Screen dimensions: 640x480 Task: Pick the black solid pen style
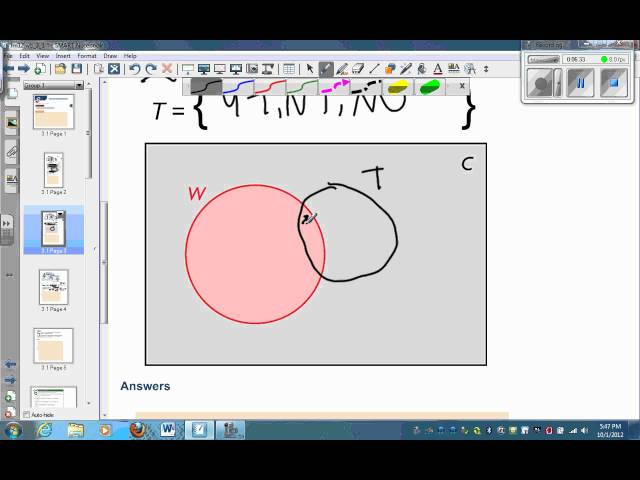(x=207, y=87)
